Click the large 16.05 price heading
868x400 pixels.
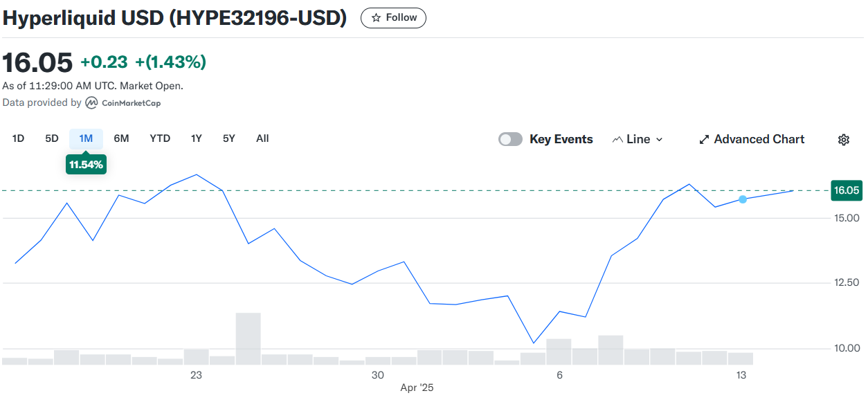tap(37, 62)
